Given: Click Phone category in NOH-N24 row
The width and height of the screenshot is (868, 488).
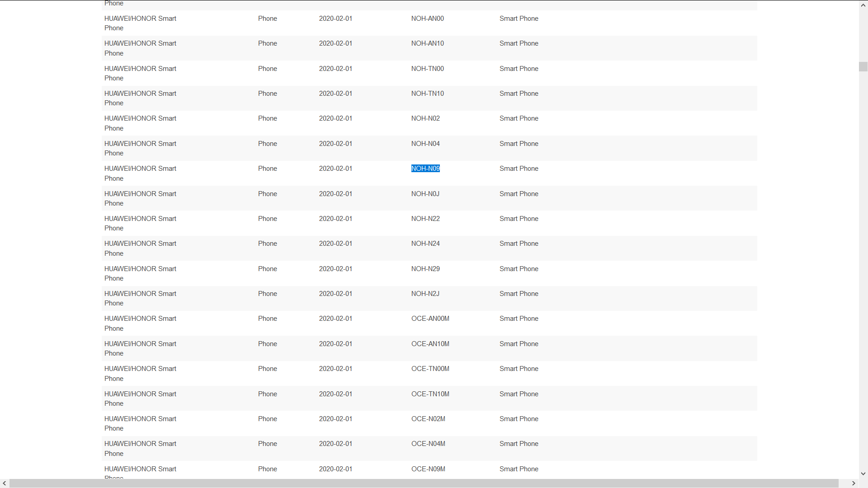Looking at the screenshot, I should (268, 244).
